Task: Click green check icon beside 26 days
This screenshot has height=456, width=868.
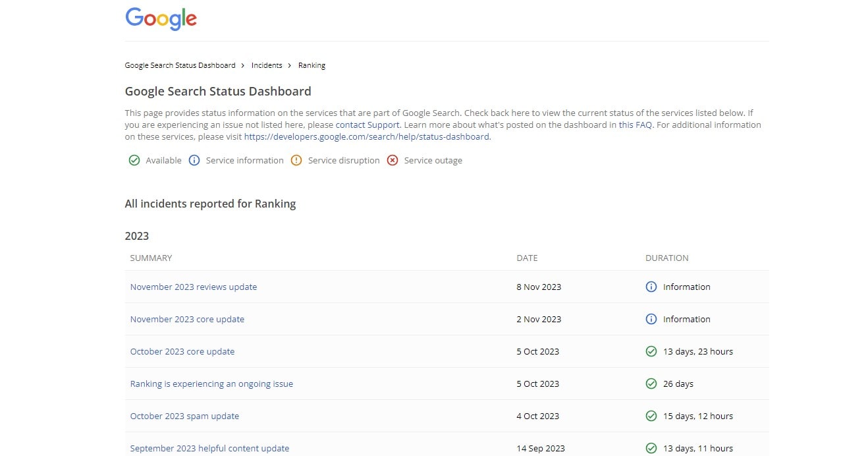Action: [x=651, y=384]
